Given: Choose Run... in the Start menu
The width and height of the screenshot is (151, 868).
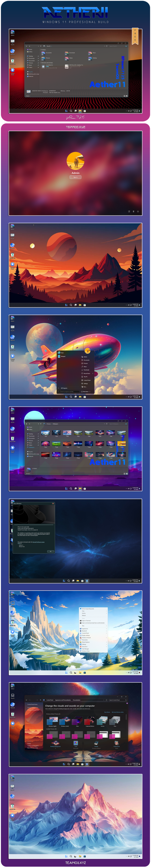Looking at the screenshot, I should tap(85, 387).
